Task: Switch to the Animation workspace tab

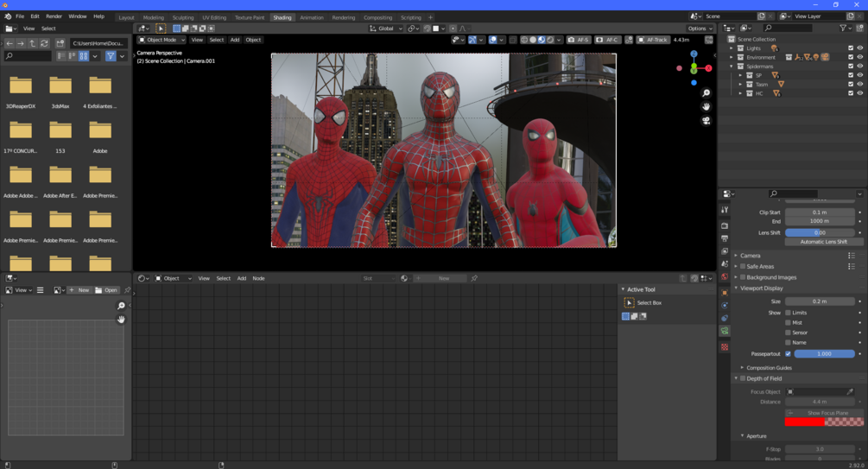Action: pos(311,17)
